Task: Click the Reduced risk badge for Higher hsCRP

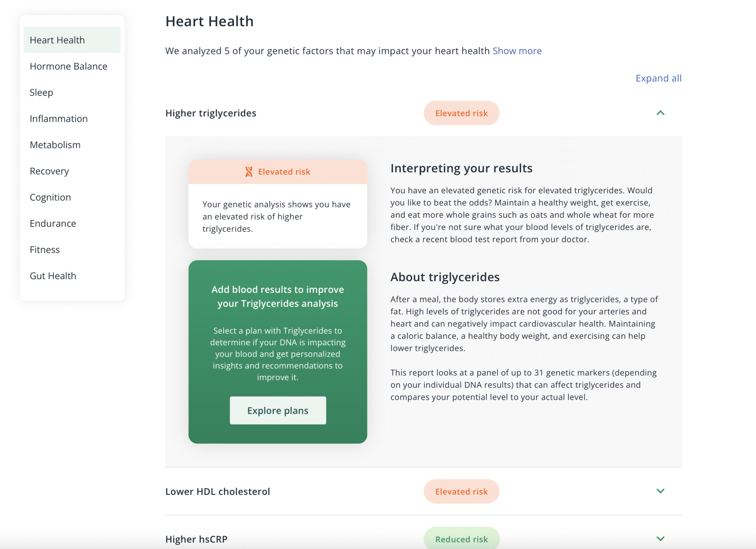Action: click(x=461, y=539)
